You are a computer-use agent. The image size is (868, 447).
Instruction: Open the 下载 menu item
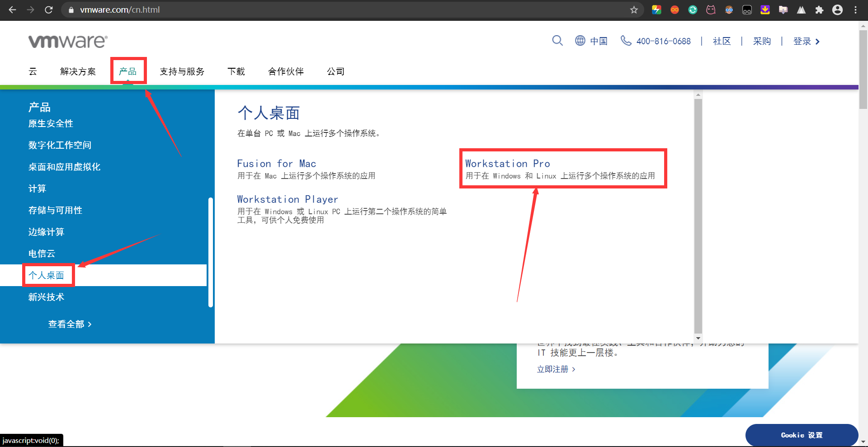[236, 71]
